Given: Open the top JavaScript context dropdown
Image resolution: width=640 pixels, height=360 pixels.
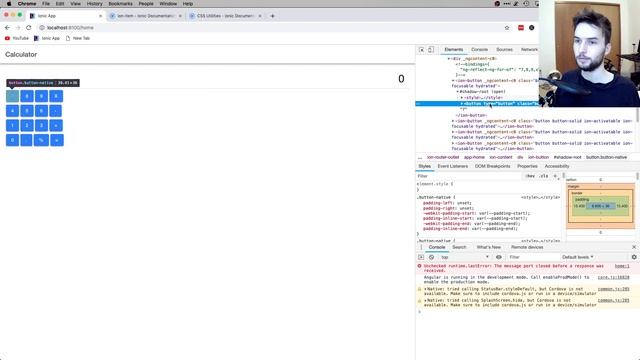Looking at the screenshot, I should [x=464, y=257].
